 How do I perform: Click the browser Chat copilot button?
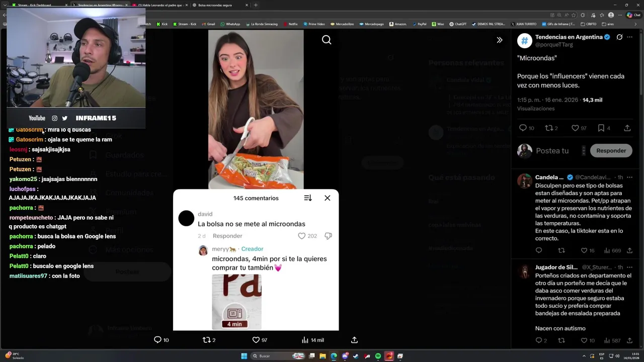(x=633, y=15)
